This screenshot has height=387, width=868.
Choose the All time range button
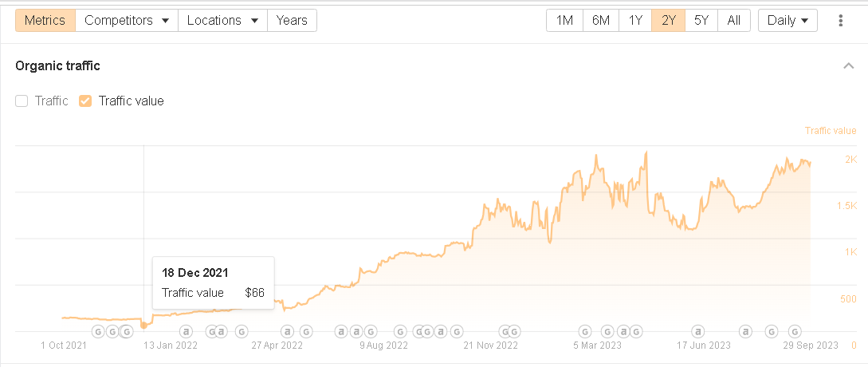[734, 21]
